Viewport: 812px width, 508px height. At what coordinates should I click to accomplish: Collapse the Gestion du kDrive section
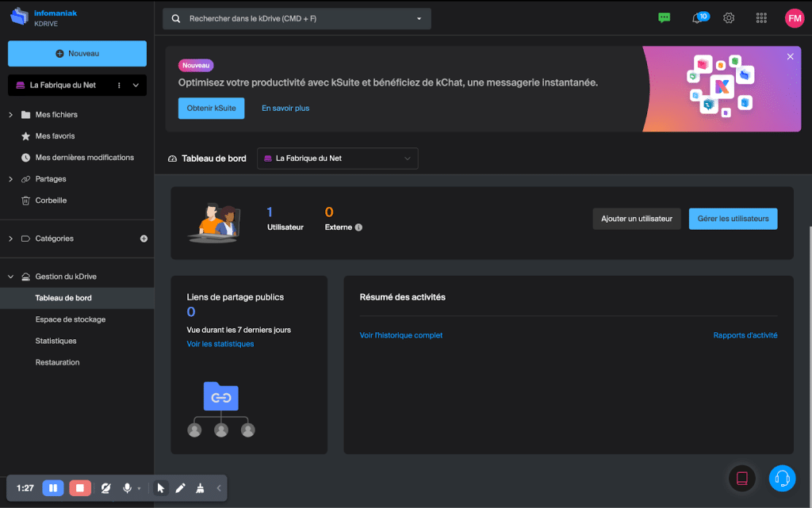[x=11, y=277]
